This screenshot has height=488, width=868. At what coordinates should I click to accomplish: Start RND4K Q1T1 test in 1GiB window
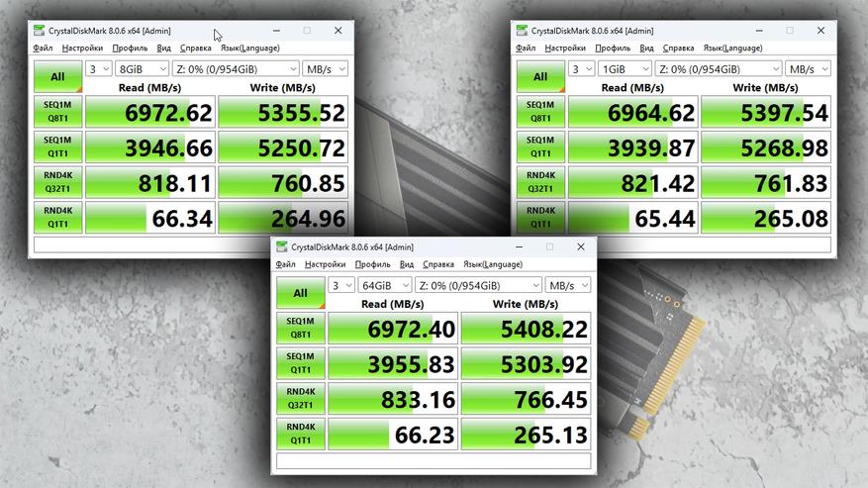540,217
